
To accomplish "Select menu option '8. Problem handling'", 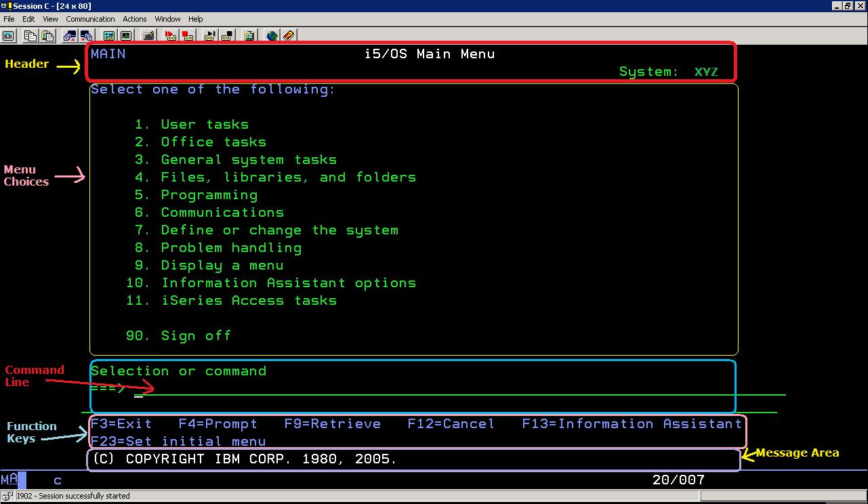I will pyautogui.click(x=218, y=248).
